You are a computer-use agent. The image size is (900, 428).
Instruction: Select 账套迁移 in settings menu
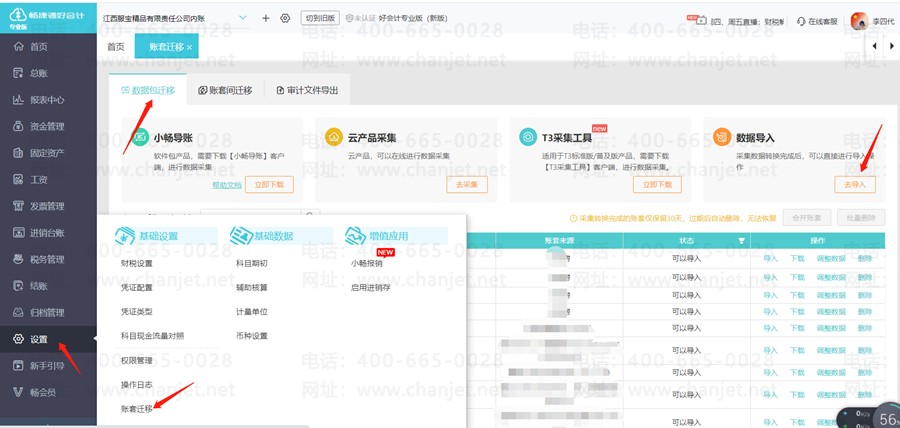point(137,408)
